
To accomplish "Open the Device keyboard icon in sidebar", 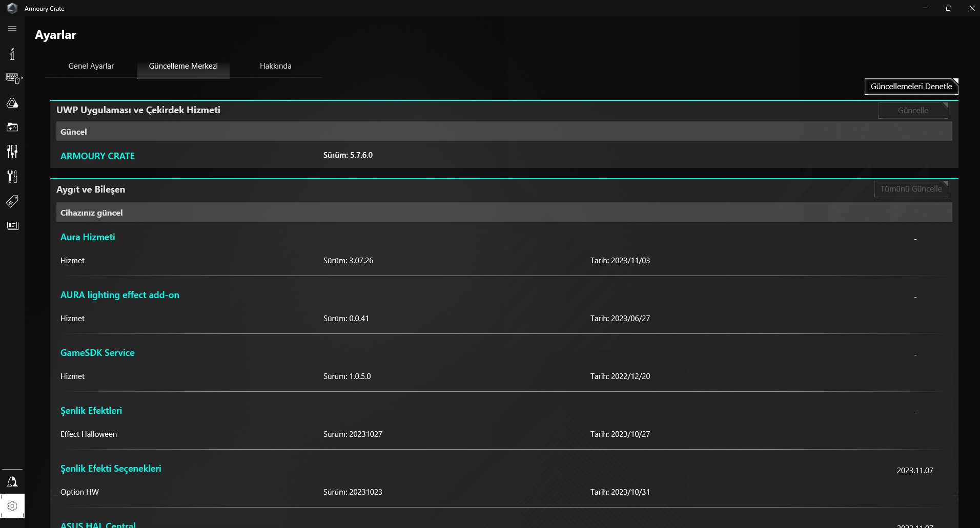I will coord(13,78).
